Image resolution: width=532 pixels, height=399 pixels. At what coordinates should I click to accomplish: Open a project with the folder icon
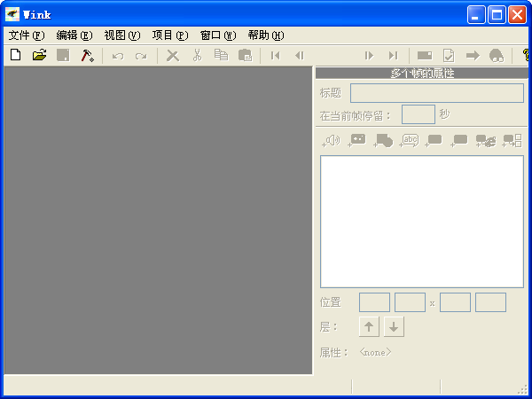coord(39,55)
